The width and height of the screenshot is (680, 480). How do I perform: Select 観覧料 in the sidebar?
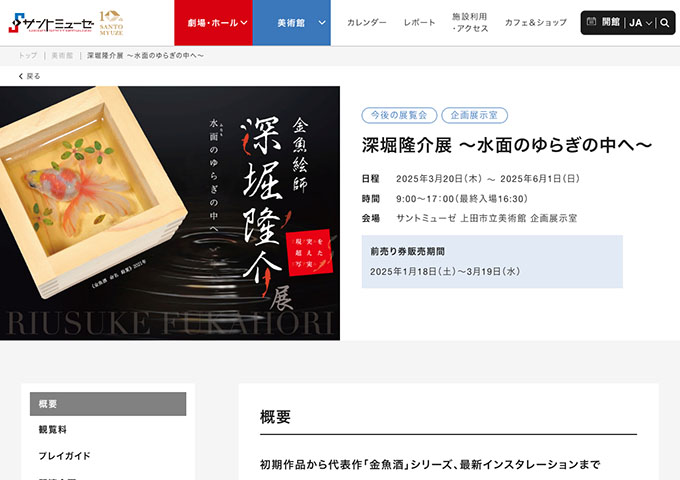(x=108, y=429)
